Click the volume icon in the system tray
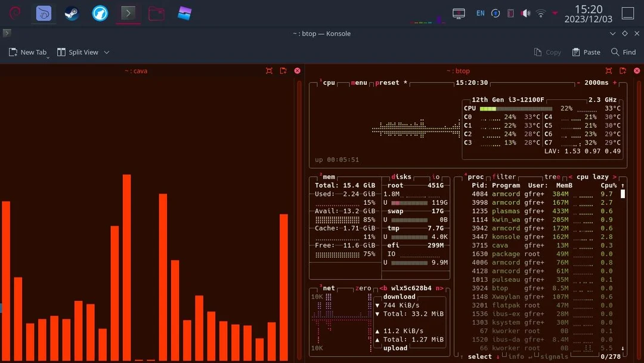Viewport: 644px width, 363px height. [525, 13]
